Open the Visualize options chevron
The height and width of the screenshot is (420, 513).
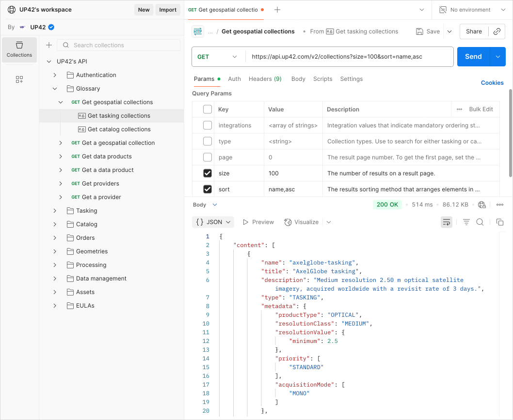pyautogui.click(x=329, y=222)
